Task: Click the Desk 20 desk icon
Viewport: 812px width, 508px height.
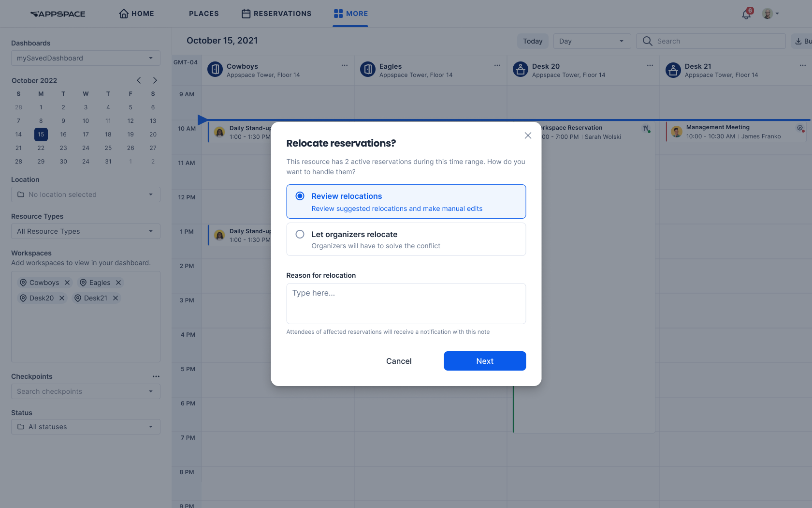Action: (520, 69)
